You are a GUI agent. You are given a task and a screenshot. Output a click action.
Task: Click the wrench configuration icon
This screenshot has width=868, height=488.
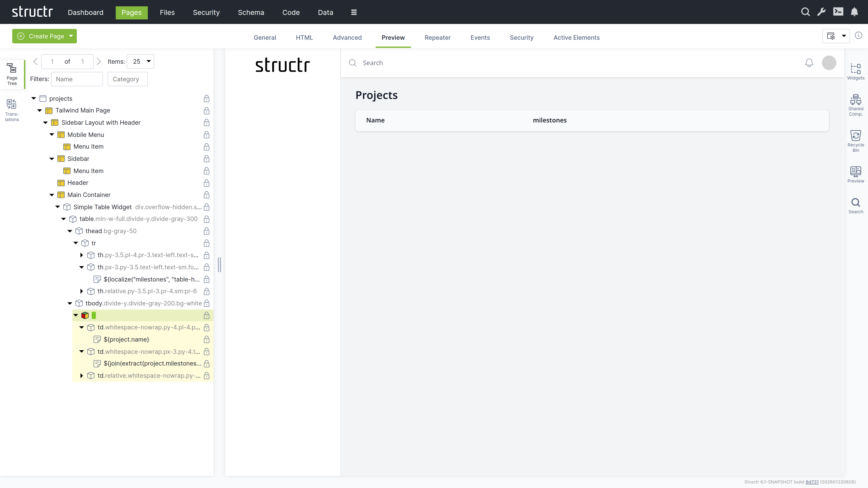tap(821, 12)
